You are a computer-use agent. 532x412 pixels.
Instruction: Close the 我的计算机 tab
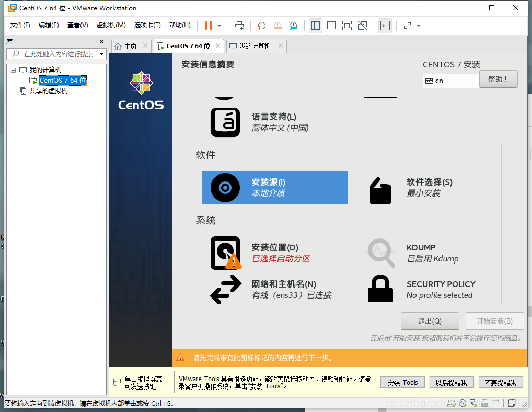click(281, 45)
